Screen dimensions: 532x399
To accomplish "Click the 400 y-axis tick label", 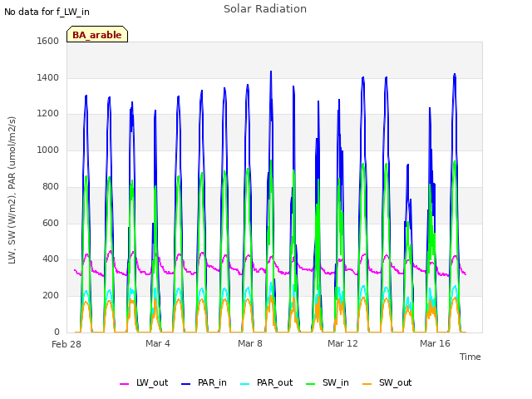I will coord(51,259).
